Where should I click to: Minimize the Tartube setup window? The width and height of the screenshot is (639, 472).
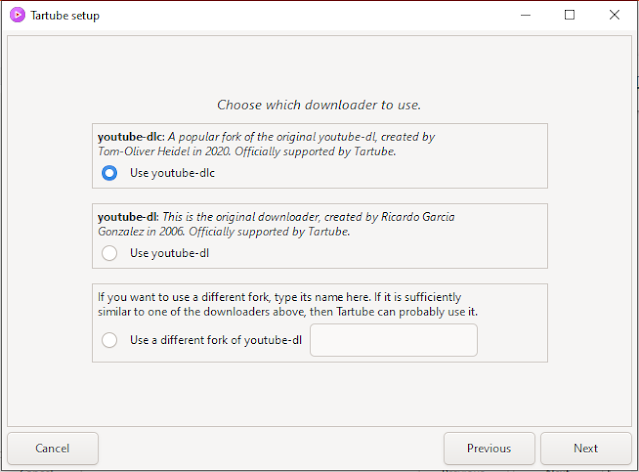[526, 15]
